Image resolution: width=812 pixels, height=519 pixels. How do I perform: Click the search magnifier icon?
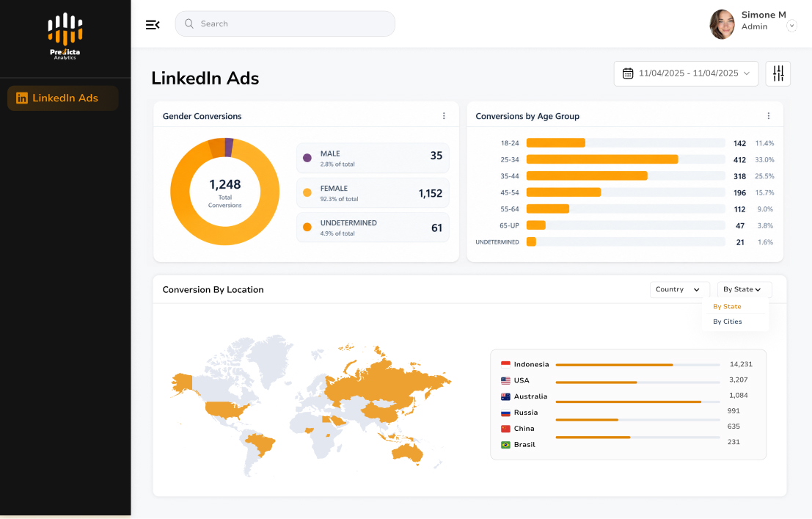pyautogui.click(x=189, y=23)
